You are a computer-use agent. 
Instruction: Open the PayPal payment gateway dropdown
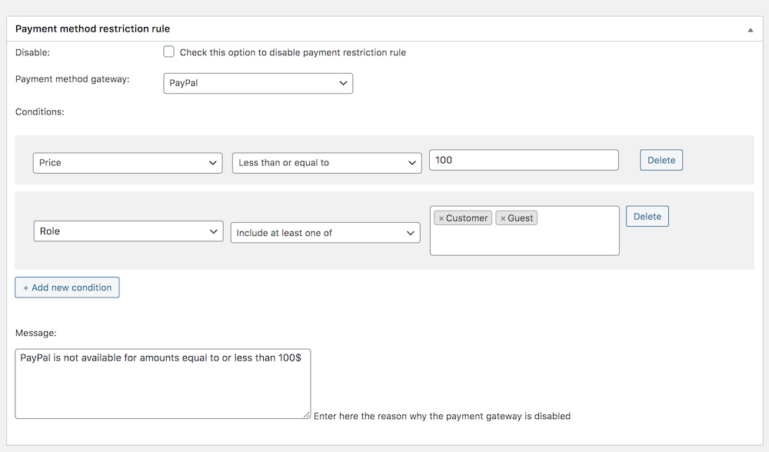point(257,84)
